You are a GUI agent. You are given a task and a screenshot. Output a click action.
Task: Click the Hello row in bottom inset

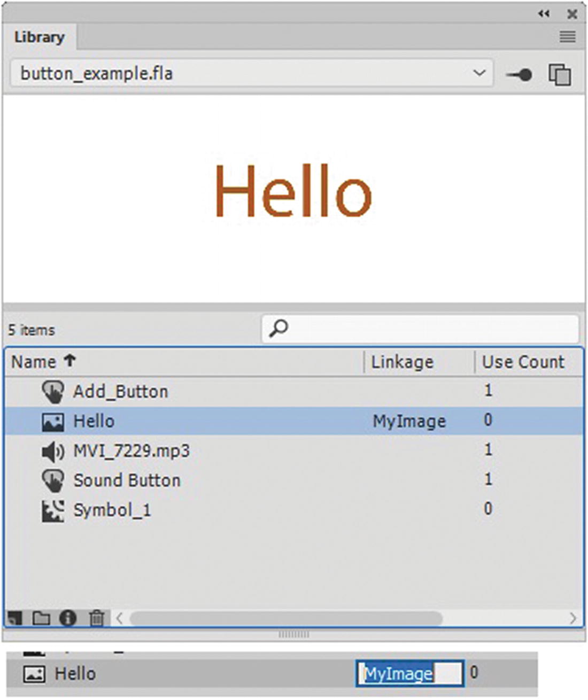point(273,673)
